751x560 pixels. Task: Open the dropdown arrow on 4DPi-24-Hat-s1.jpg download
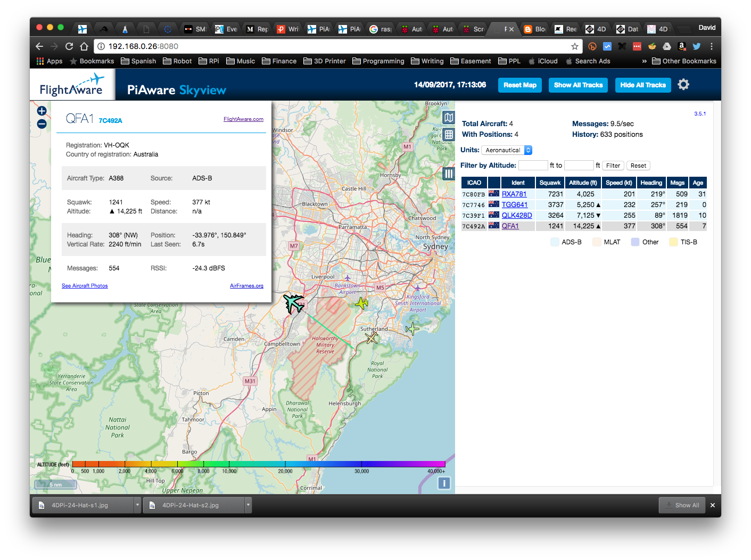(x=137, y=505)
